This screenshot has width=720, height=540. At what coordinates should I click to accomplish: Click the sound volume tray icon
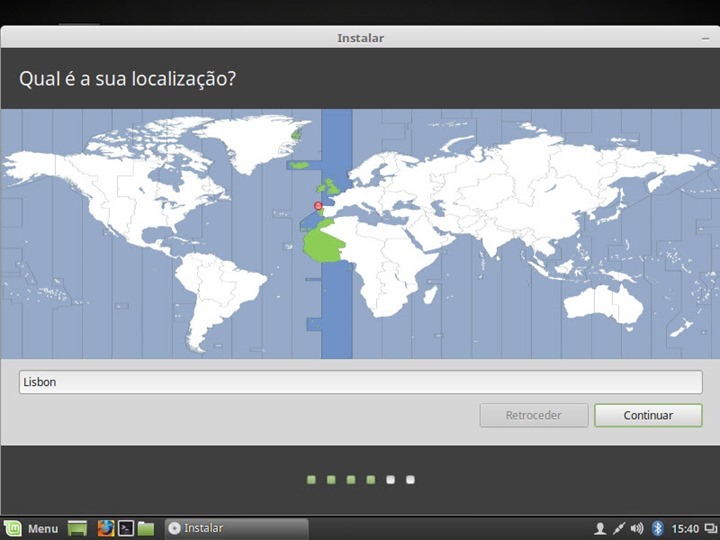pos(637,529)
